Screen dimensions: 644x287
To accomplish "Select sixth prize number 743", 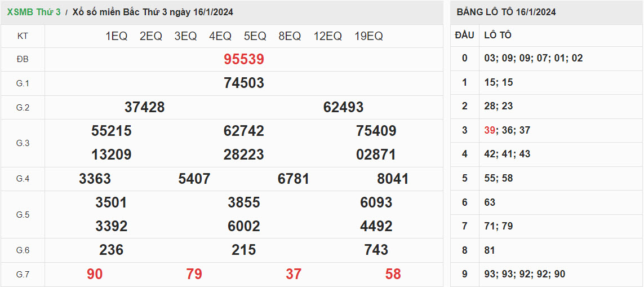I will [x=376, y=250].
